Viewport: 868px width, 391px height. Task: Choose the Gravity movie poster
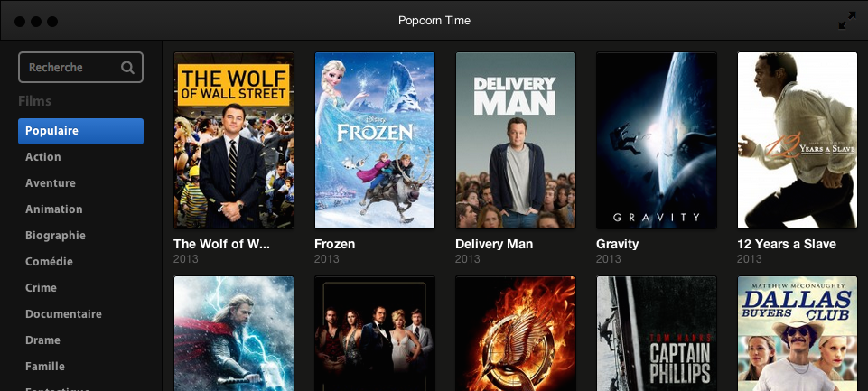coord(657,140)
